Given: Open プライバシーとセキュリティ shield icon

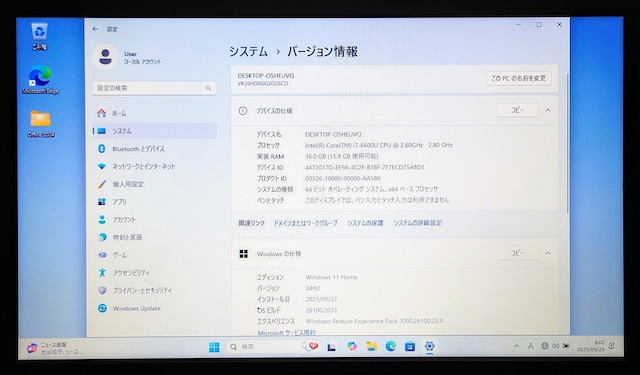Looking at the screenshot, I should point(102,290).
